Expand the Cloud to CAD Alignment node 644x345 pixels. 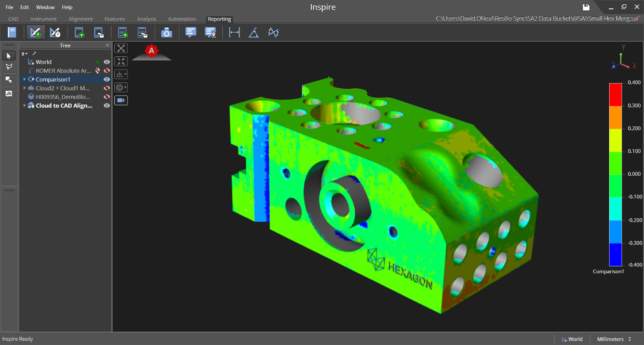pyautogui.click(x=25, y=106)
